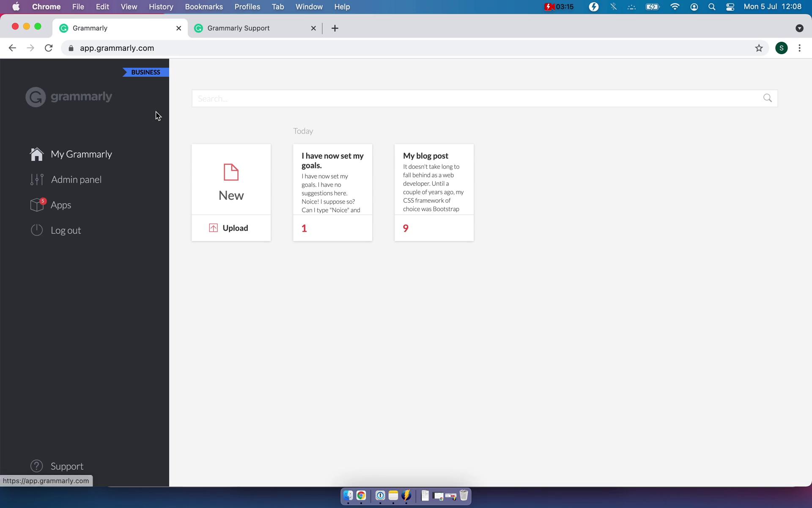Click the My Grammarly home icon

point(36,153)
